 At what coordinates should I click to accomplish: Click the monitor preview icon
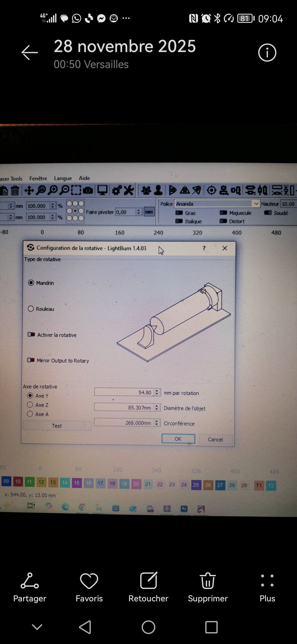tap(103, 190)
